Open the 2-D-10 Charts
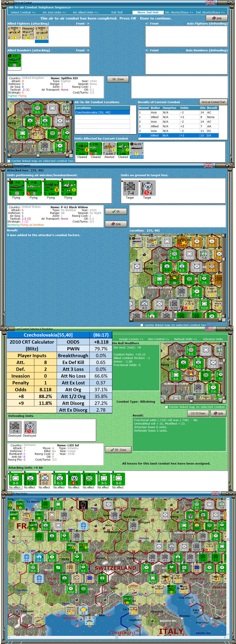This screenshot has width=236, height=644. [x=198, y=413]
